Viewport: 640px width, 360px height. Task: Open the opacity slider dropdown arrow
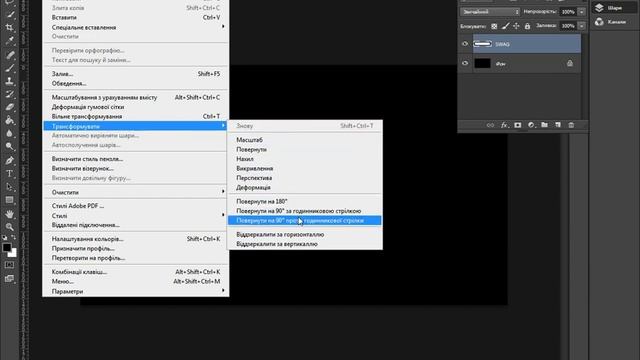(x=582, y=12)
